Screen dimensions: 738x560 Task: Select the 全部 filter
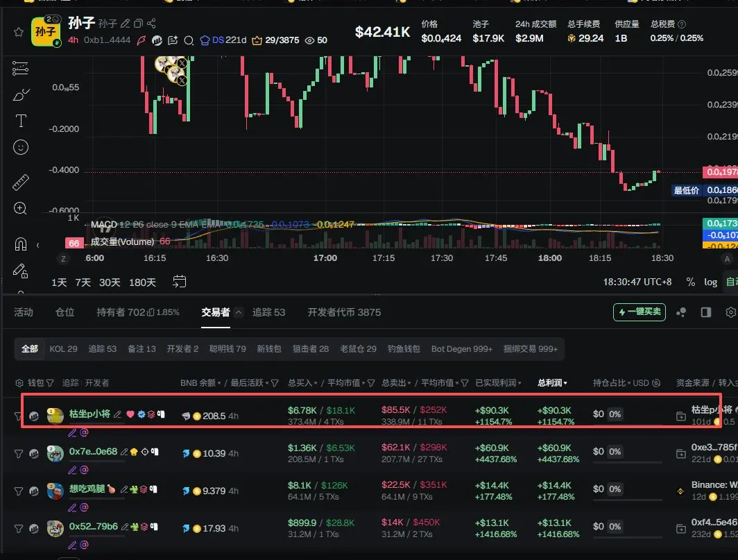(x=29, y=348)
